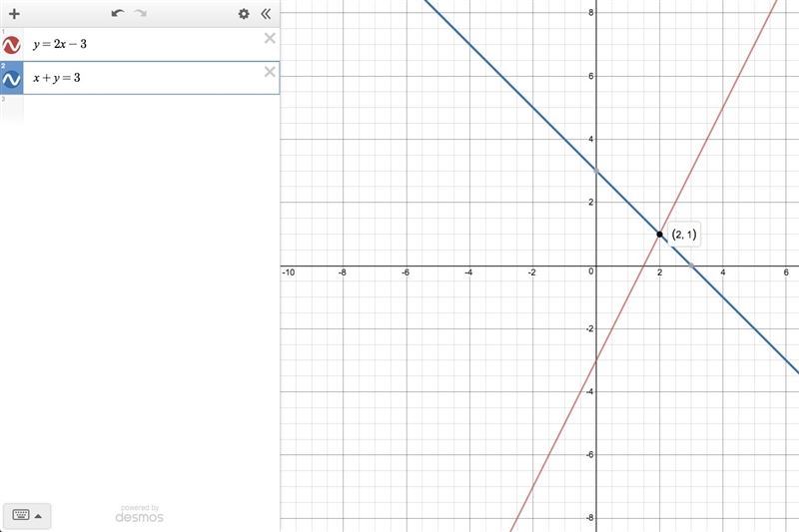Select the gray y-intercept point at 3
This screenshot has height=532, width=799.
coord(596,171)
